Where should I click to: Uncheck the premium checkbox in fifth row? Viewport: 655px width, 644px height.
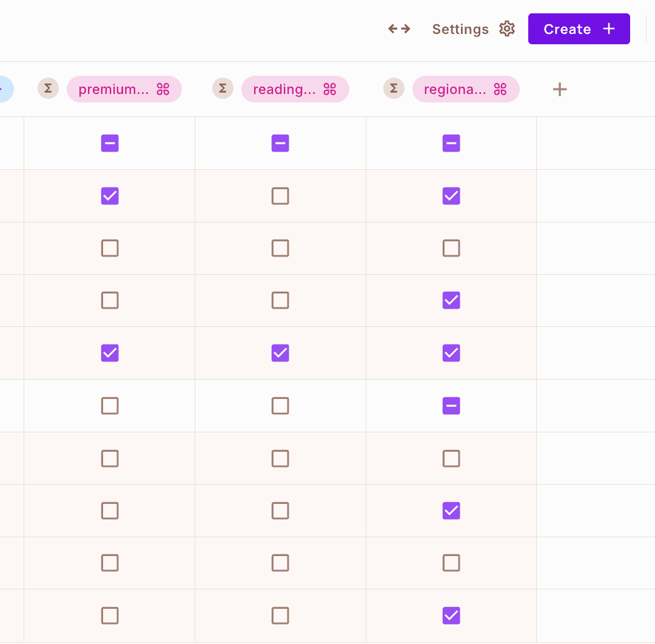point(110,353)
